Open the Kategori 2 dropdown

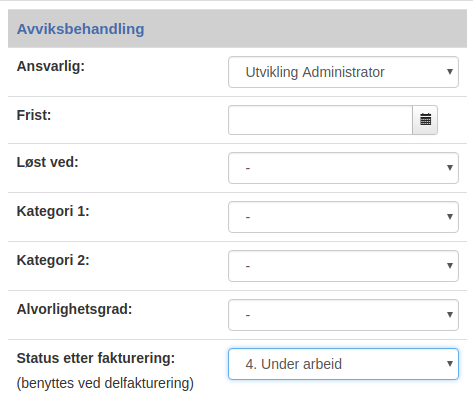pyautogui.click(x=343, y=266)
